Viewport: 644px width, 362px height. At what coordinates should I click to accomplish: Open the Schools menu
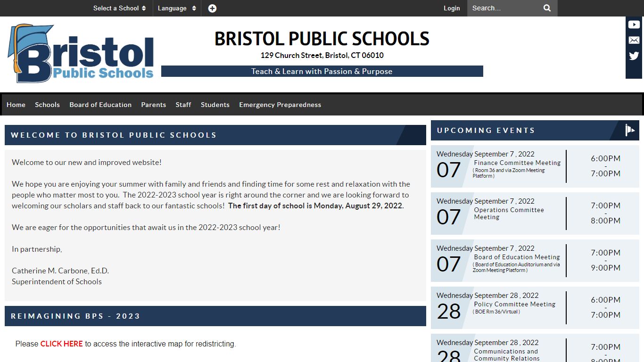tap(47, 105)
